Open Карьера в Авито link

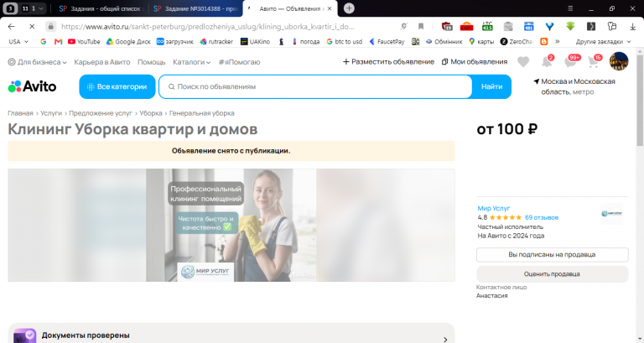pyautogui.click(x=101, y=62)
